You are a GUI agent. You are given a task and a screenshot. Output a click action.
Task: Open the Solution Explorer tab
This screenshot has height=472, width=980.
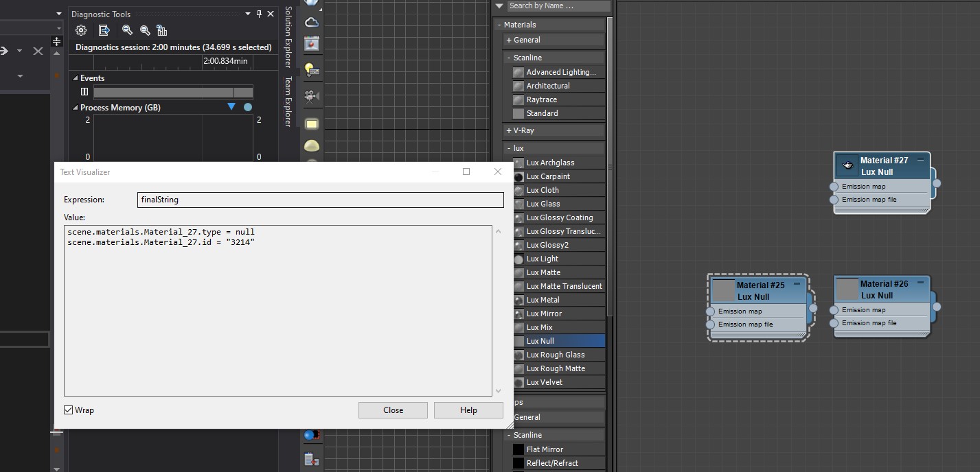pyautogui.click(x=288, y=38)
